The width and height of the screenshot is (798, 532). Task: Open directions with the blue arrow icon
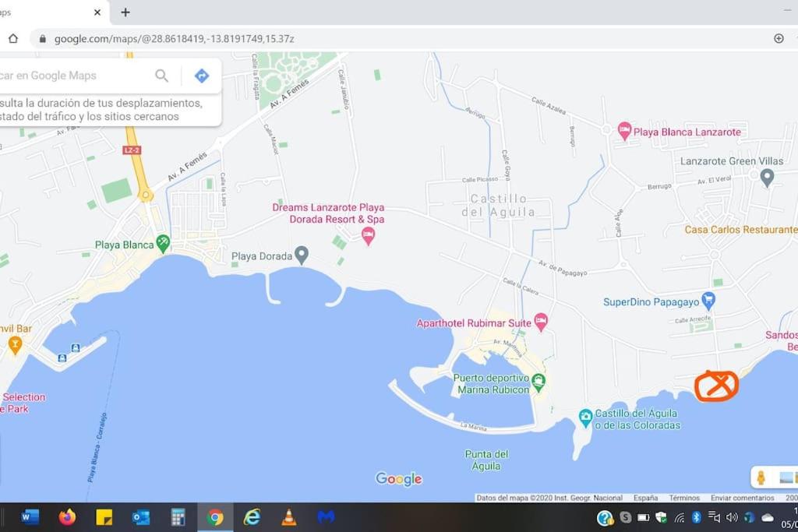202,76
